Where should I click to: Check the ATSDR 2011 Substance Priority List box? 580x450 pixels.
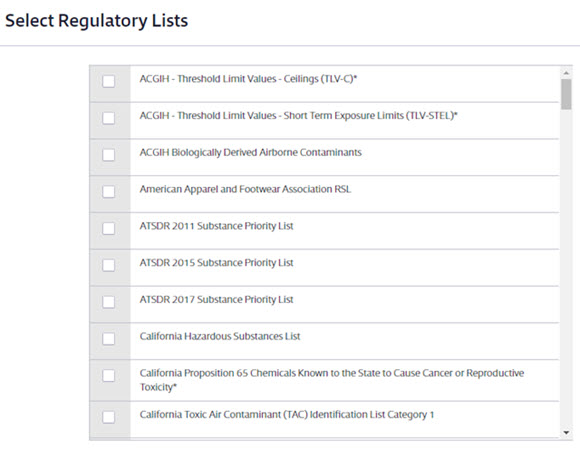pyautogui.click(x=108, y=228)
